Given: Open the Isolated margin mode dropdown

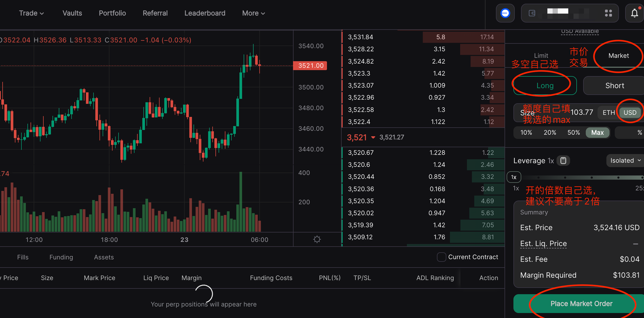Looking at the screenshot, I should pyautogui.click(x=625, y=161).
